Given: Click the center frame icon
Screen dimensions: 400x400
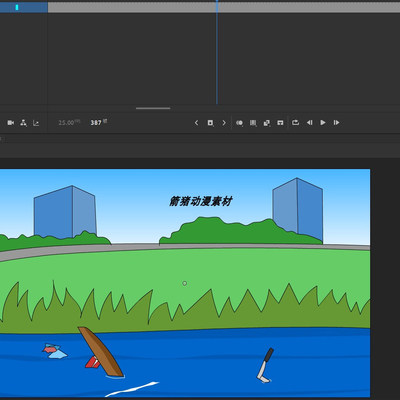Looking at the screenshot, I should click(280, 123).
